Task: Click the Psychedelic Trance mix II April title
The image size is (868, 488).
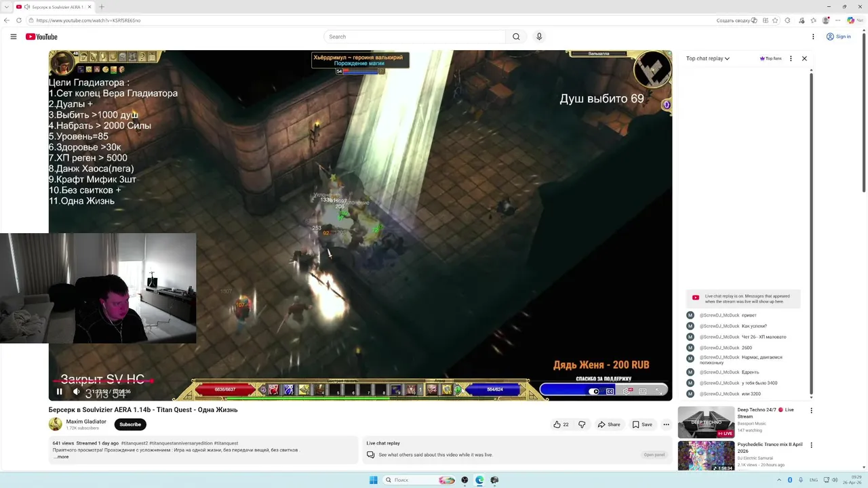Action: tap(770, 447)
